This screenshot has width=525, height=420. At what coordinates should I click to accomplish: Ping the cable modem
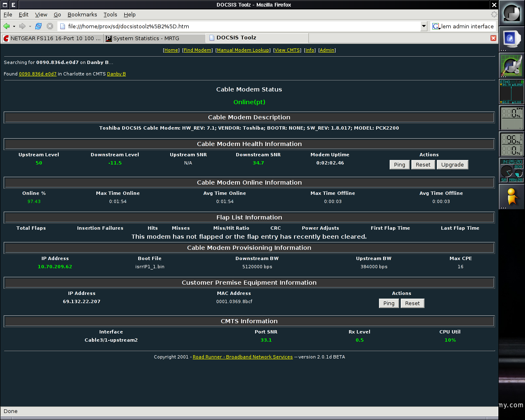399,164
